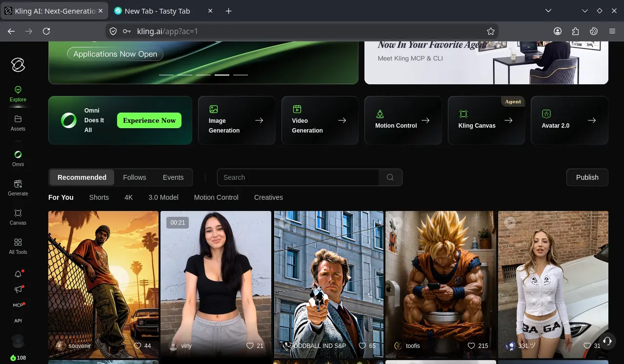Select the Shorts filter

tap(99, 197)
